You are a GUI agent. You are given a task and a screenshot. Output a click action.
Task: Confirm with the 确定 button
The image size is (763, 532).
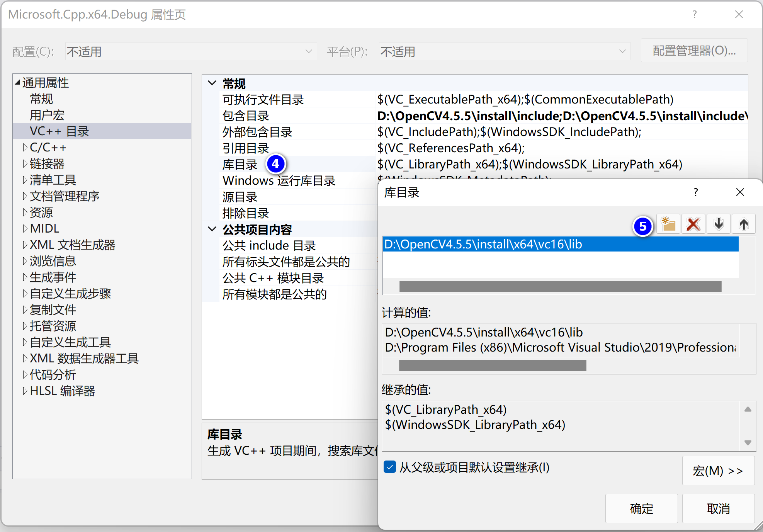pyautogui.click(x=641, y=508)
